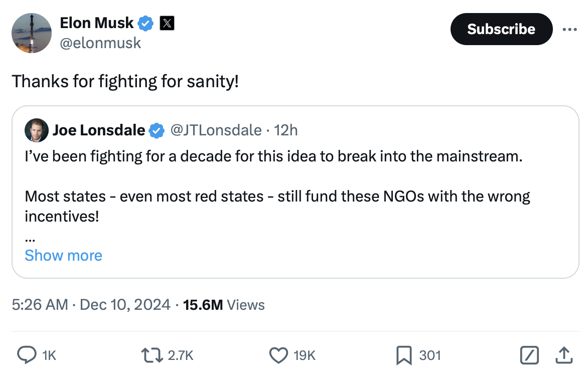
Task: Click Joe Lonsdale's small avatar
Action: tap(37, 131)
